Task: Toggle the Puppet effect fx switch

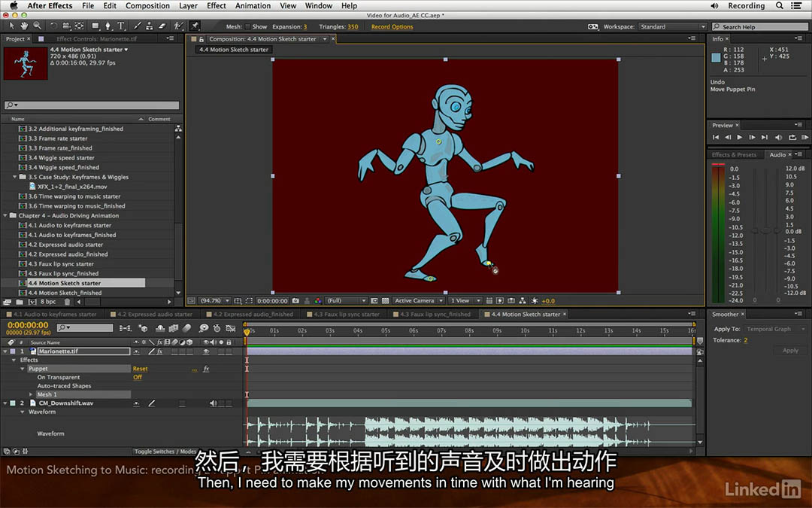Action: coord(206,369)
